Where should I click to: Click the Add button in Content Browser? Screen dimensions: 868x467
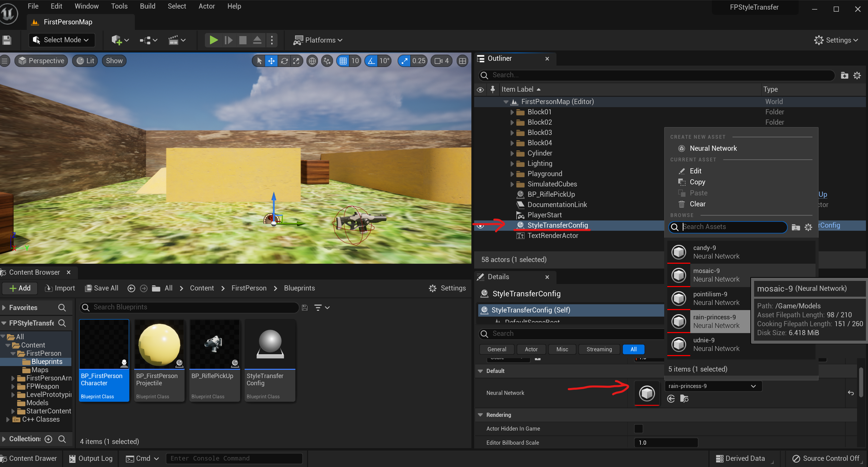[20, 288]
